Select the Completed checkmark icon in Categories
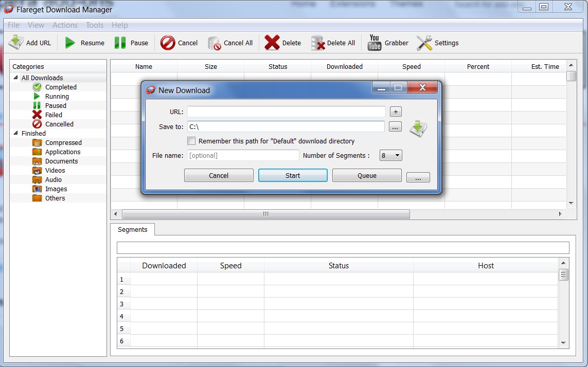 (x=37, y=87)
